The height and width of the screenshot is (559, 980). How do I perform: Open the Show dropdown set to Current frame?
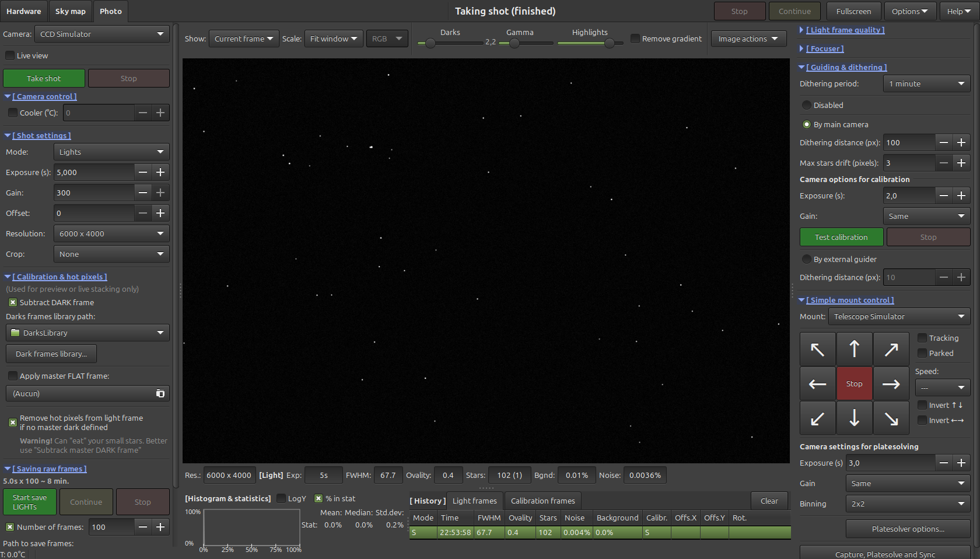point(244,39)
